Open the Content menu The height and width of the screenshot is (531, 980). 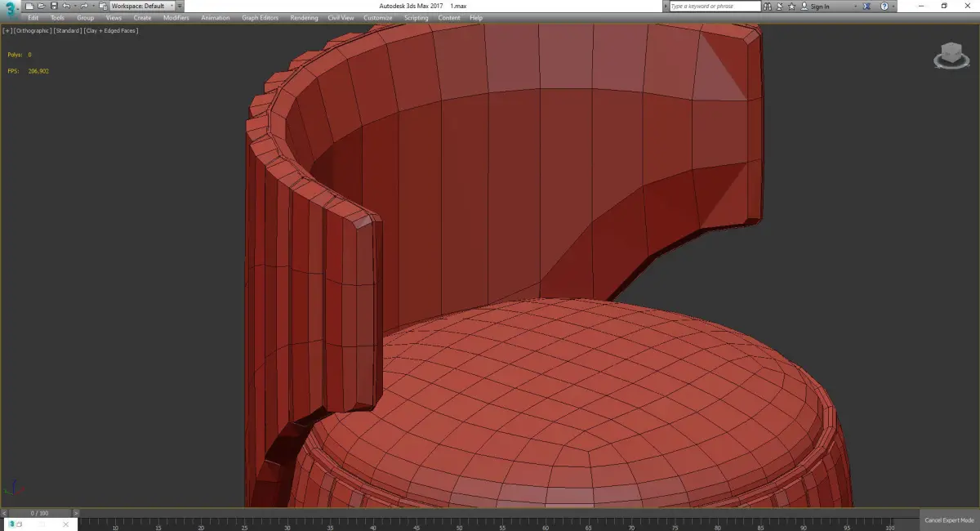coord(449,18)
